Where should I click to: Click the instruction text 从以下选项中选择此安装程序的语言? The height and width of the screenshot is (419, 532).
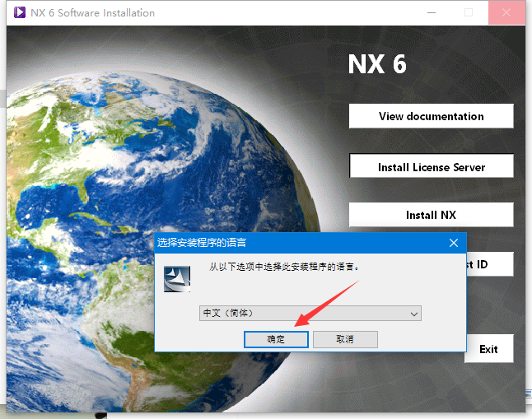[x=283, y=267]
